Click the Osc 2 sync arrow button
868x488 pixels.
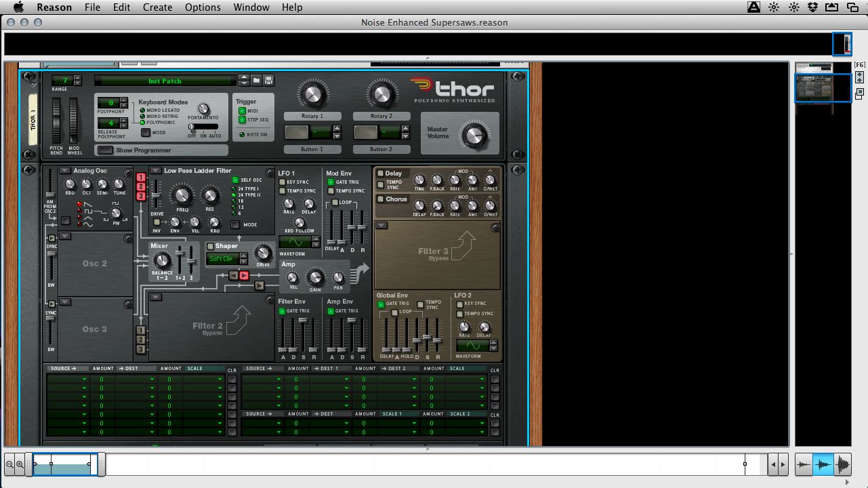[x=51, y=238]
